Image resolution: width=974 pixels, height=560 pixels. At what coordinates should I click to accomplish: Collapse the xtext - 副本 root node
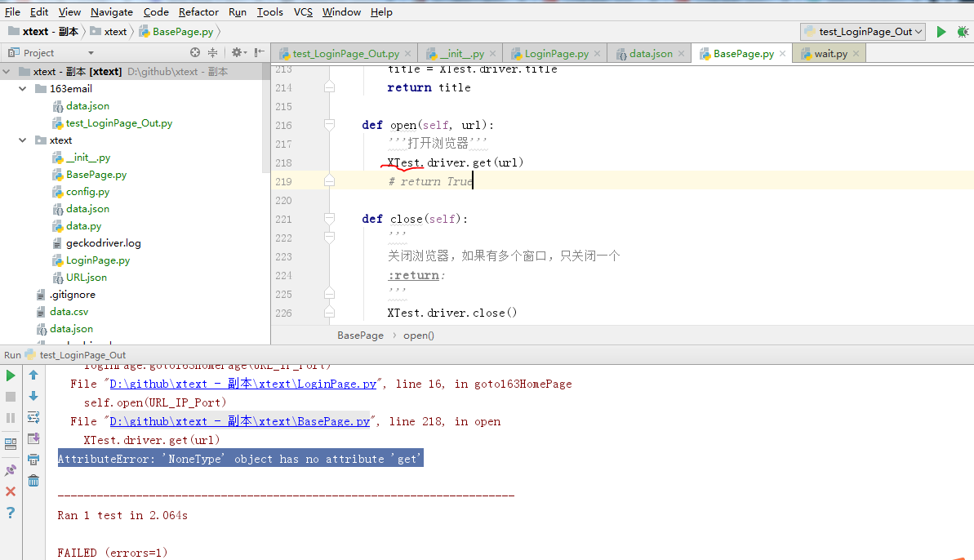pos(7,72)
